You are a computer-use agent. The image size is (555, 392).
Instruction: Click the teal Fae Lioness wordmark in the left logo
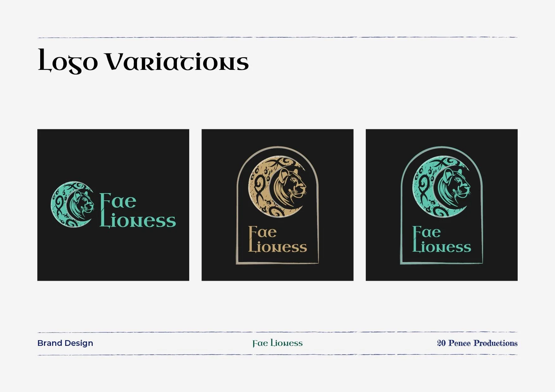(138, 210)
